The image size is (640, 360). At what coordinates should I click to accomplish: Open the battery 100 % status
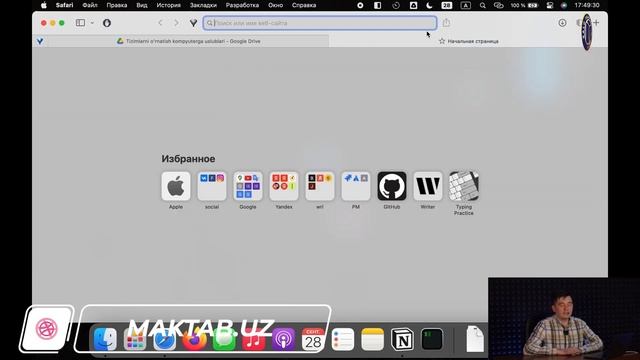[524, 5]
